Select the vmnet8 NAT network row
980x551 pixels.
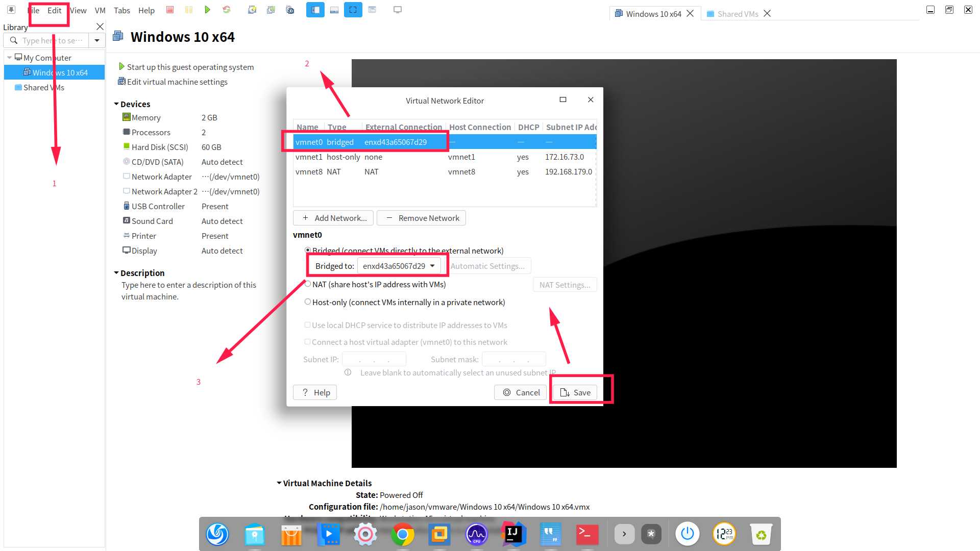(x=445, y=171)
